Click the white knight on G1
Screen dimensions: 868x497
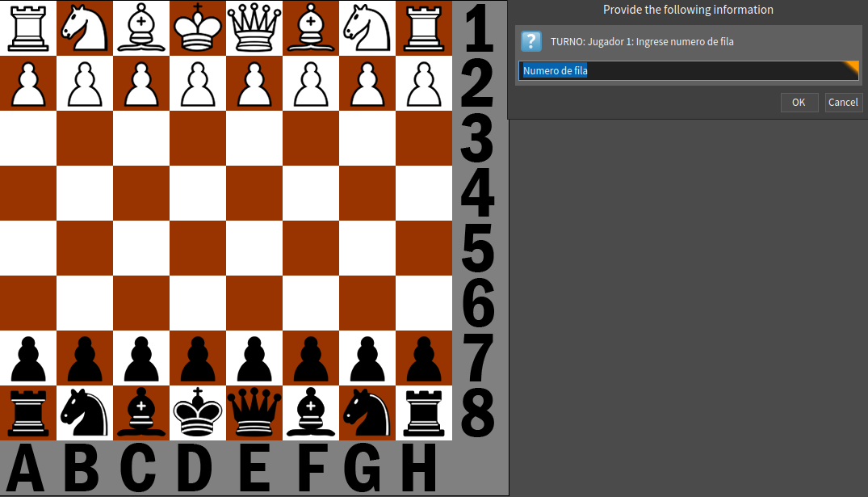tap(367, 27)
